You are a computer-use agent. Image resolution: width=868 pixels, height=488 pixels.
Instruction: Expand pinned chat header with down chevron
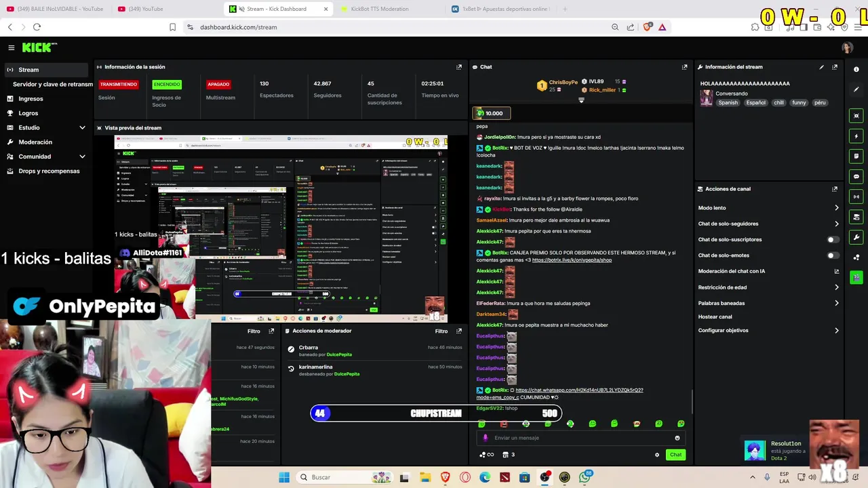581,100
